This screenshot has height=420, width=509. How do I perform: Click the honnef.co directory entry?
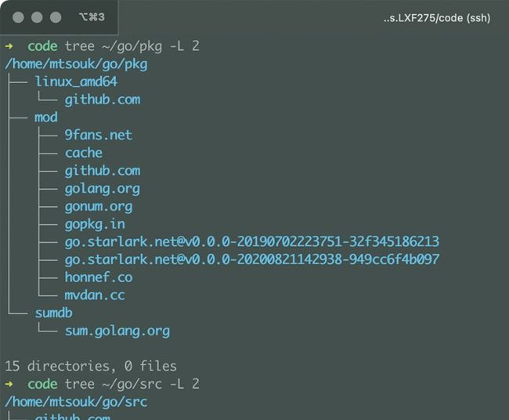click(x=99, y=277)
